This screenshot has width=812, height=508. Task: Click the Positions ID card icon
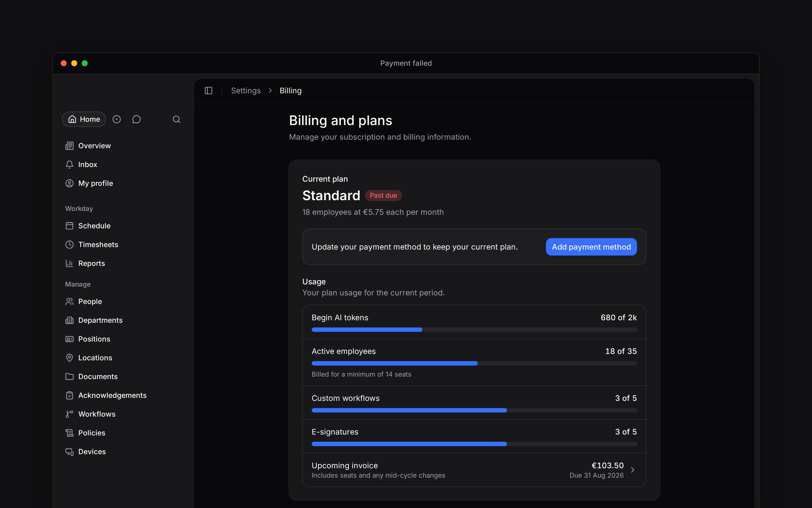(70, 339)
